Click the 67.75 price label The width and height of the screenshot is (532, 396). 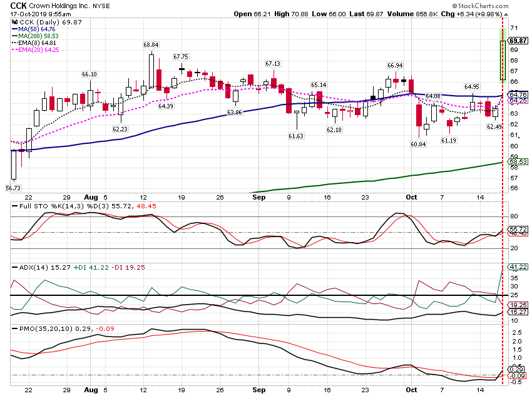coord(181,57)
